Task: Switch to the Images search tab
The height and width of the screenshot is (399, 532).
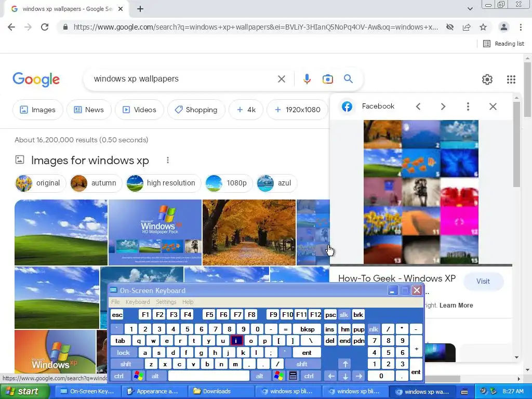Action: click(x=37, y=110)
